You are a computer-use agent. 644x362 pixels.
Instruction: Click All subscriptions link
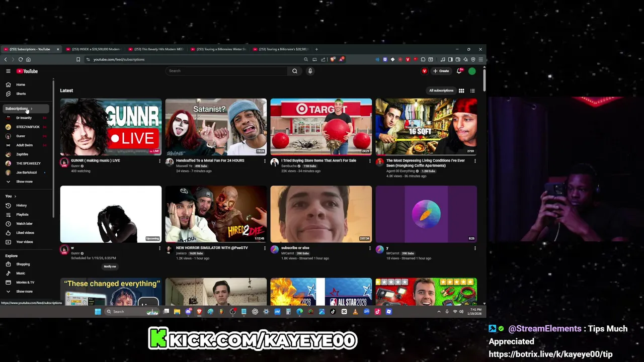tap(441, 90)
